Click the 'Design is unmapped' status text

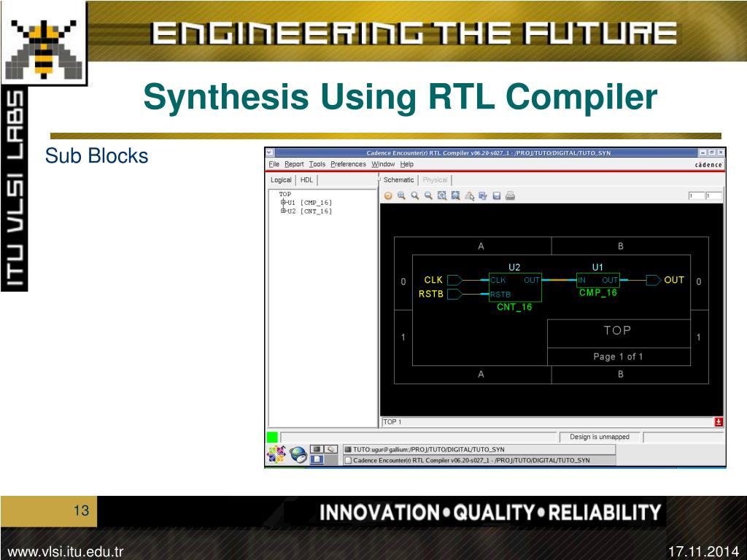pyautogui.click(x=600, y=437)
